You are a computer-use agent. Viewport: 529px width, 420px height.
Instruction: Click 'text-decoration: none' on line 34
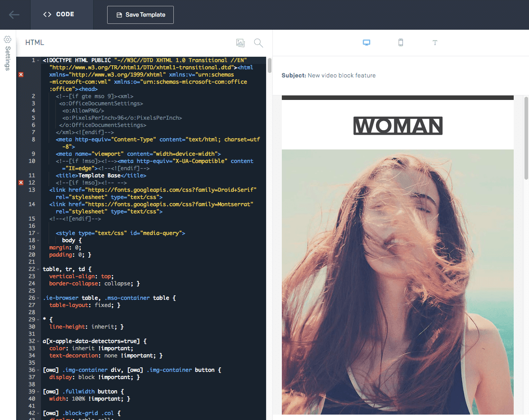(83, 356)
